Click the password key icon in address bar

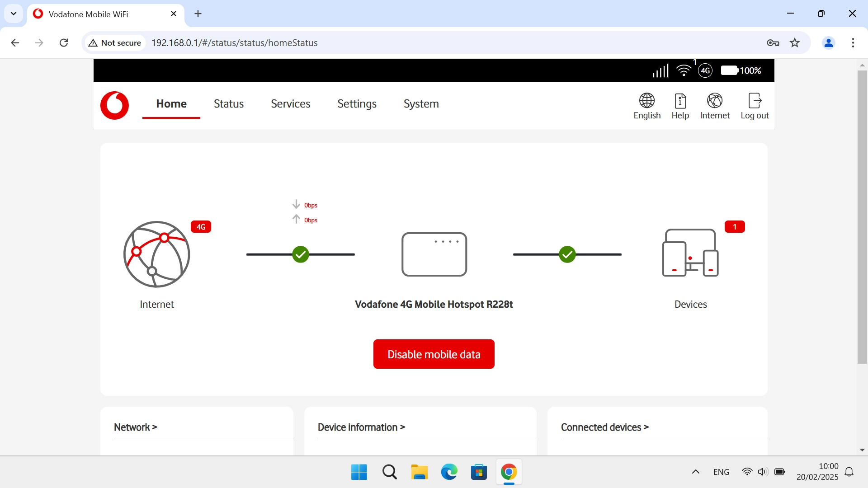click(773, 43)
